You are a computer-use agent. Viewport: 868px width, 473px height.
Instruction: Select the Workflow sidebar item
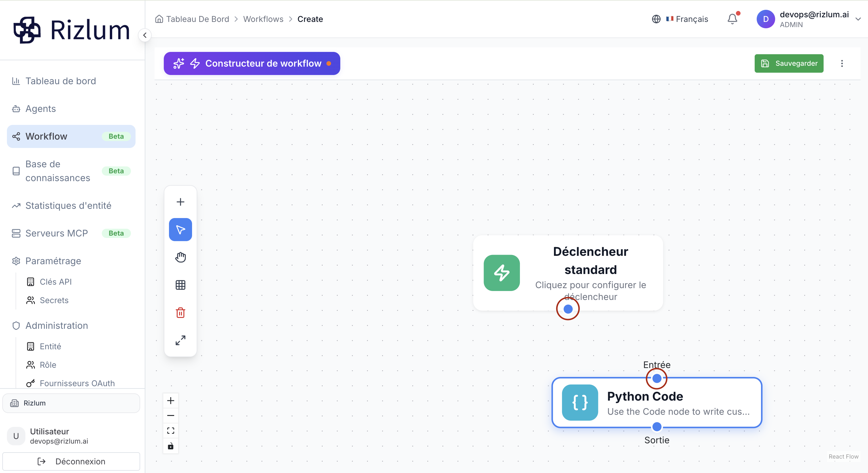71,136
